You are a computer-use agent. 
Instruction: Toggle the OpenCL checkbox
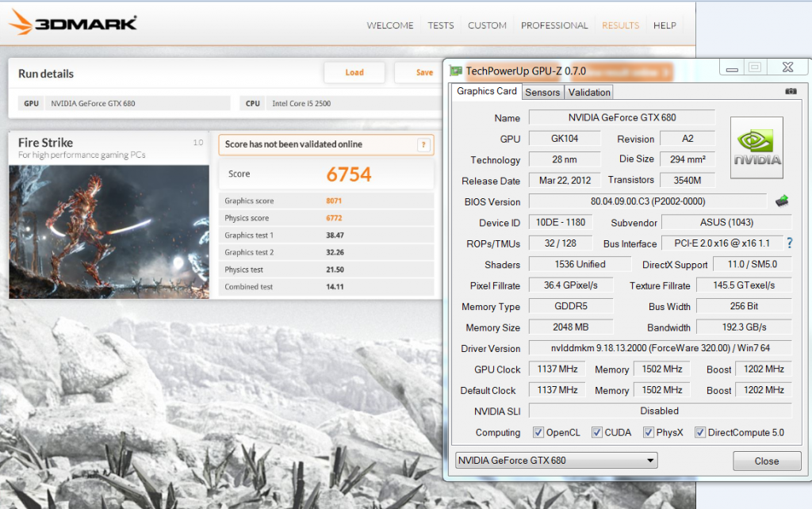538,432
